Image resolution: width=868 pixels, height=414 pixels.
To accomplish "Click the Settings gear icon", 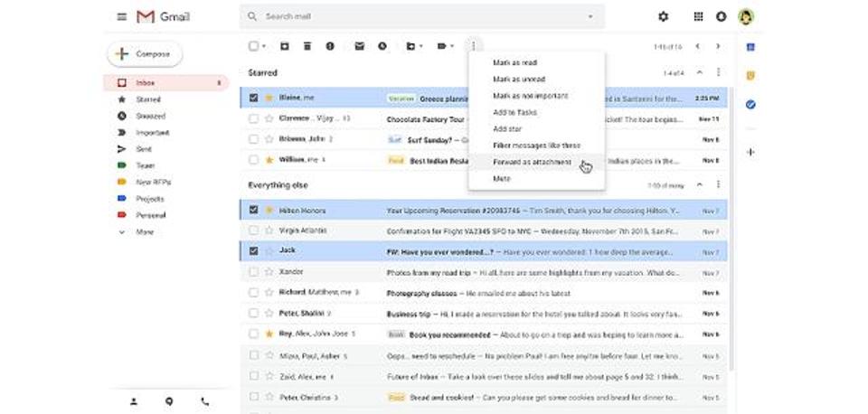I will [x=664, y=16].
